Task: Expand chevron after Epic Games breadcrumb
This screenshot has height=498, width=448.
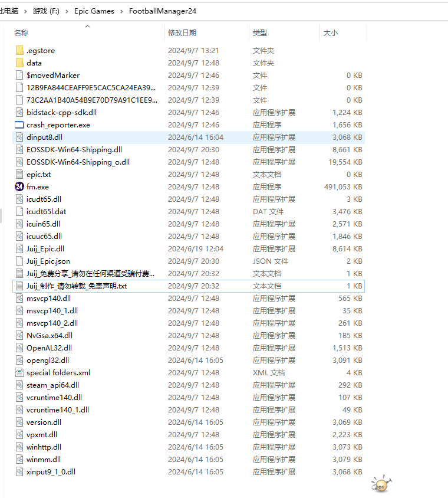Action: [121, 11]
